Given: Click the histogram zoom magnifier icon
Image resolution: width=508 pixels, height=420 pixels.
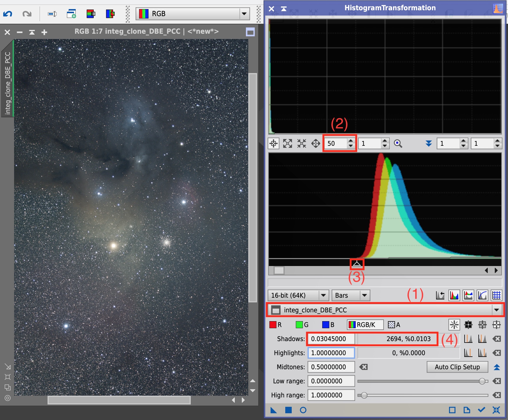Looking at the screenshot, I should click(x=398, y=143).
